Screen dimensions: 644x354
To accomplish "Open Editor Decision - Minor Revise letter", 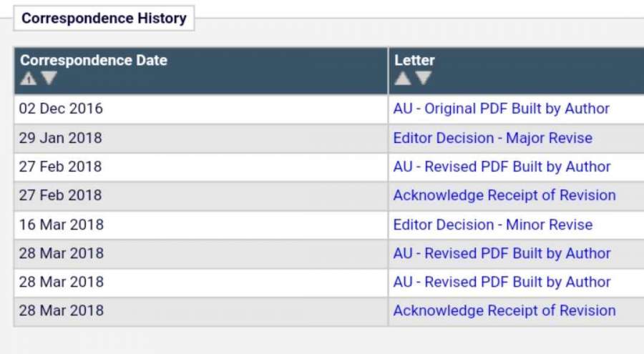I will pyautogui.click(x=492, y=225).
